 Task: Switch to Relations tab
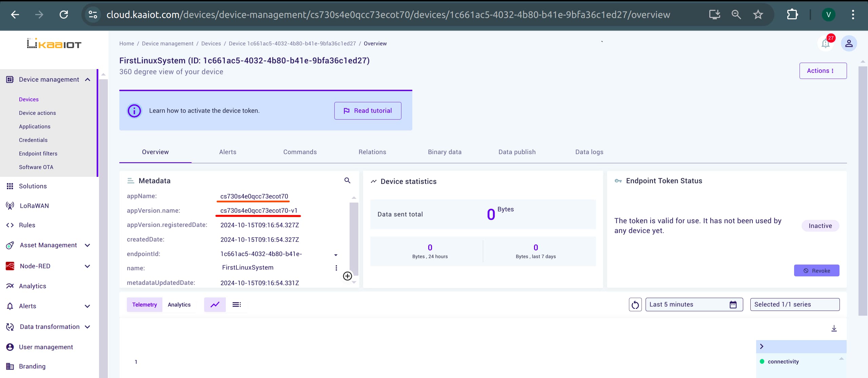372,152
